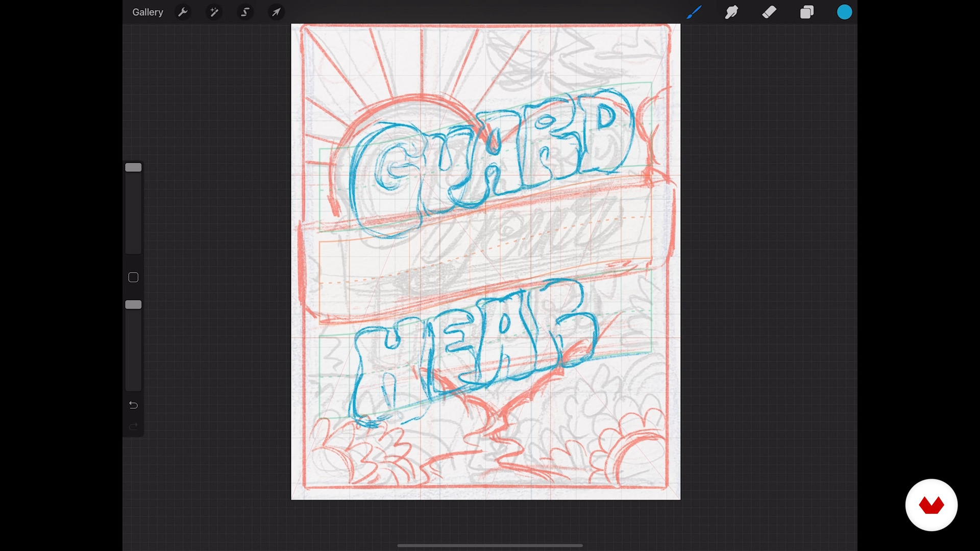Activate the Selection tool
Image resolution: width=980 pixels, height=551 pixels.
[245, 12]
